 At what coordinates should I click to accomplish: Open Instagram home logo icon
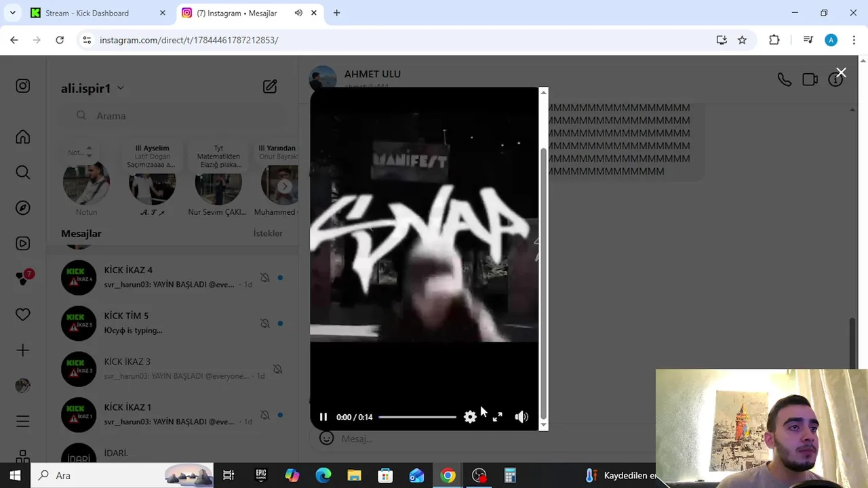(23, 86)
